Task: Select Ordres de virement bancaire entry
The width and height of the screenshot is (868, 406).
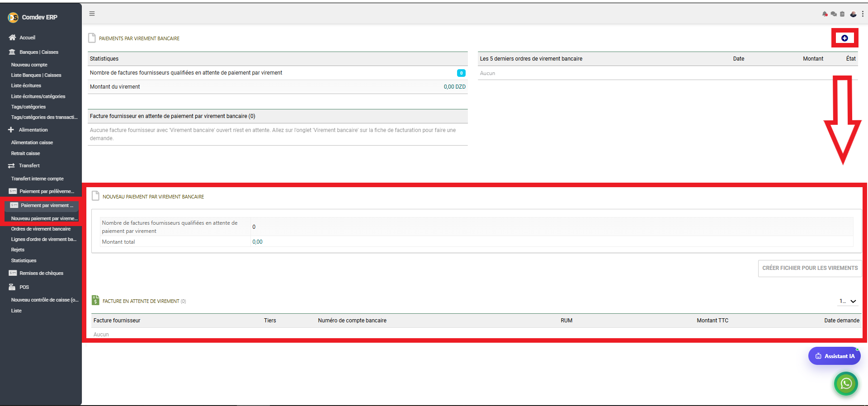Action: point(41,229)
